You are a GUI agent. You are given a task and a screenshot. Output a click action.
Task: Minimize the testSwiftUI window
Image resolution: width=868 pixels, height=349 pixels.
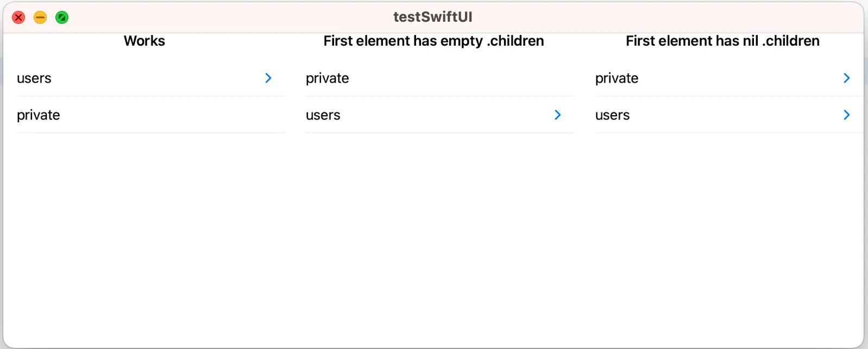pyautogui.click(x=40, y=17)
